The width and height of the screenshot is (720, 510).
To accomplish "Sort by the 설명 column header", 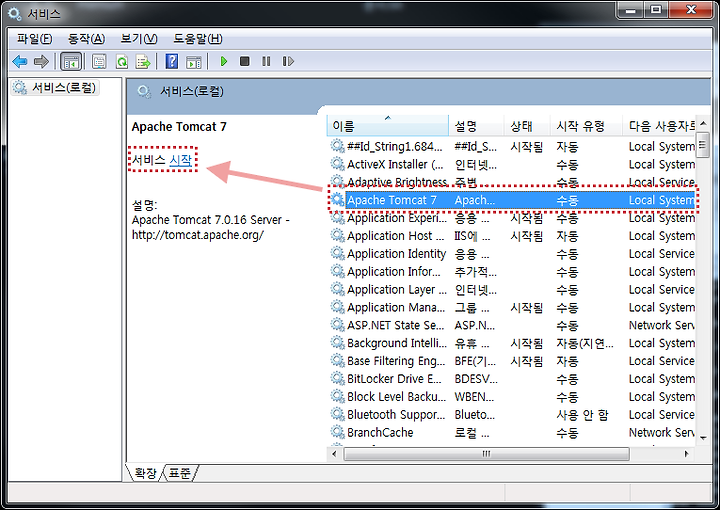I will (x=476, y=126).
